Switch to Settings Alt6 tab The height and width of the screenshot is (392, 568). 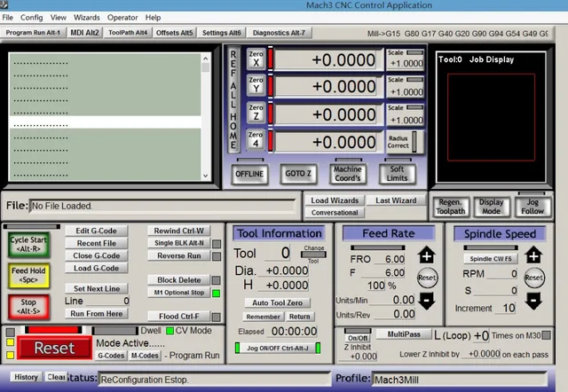[x=221, y=33]
